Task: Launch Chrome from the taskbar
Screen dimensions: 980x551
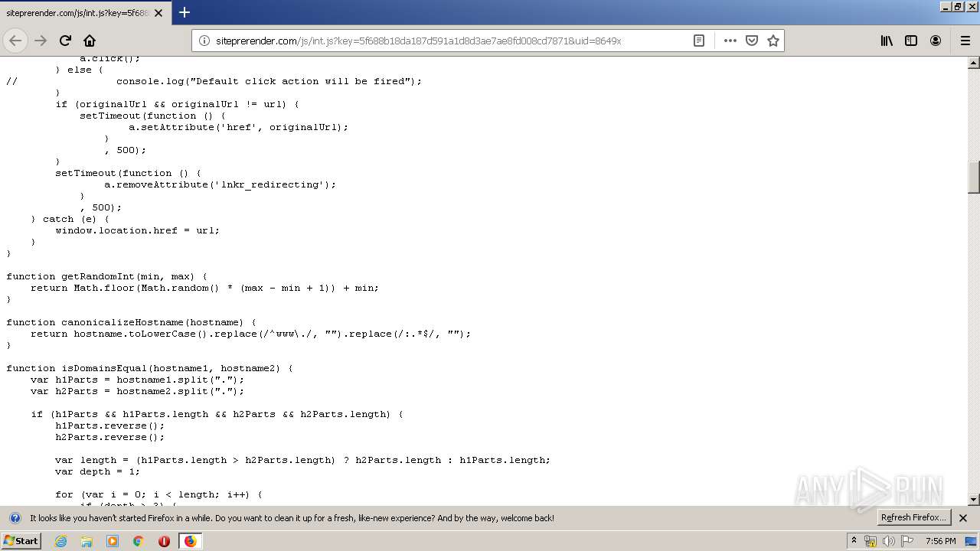Action: pos(139,541)
